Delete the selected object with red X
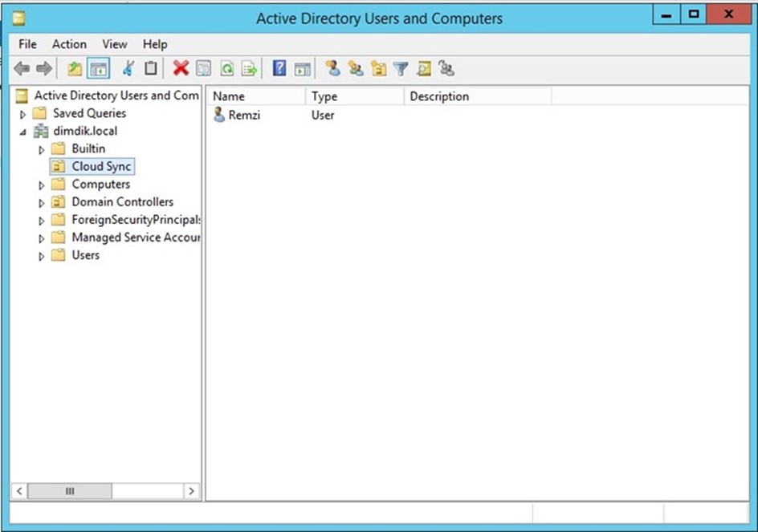Image resolution: width=758 pixels, height=532 pixels. click(181, 69)
